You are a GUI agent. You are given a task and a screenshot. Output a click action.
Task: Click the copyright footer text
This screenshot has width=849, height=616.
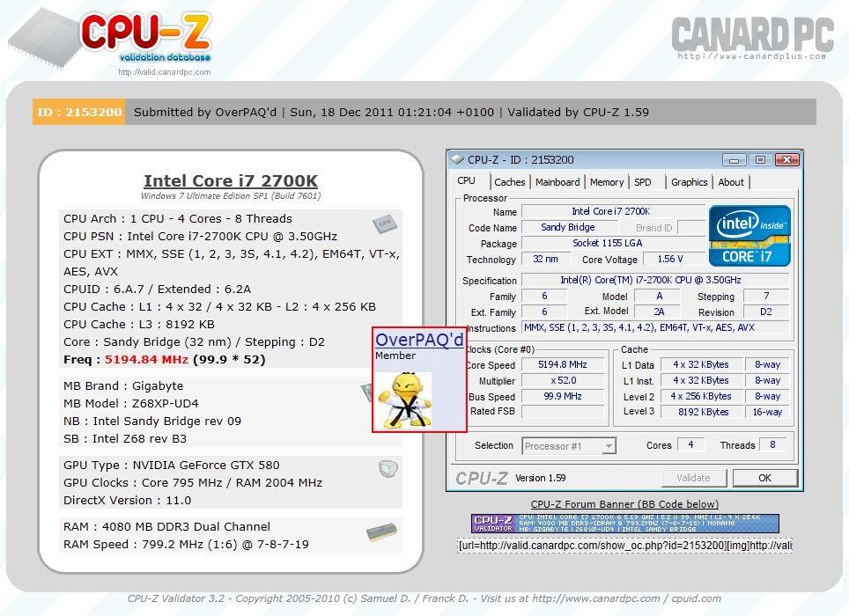[x=424, y=598]
